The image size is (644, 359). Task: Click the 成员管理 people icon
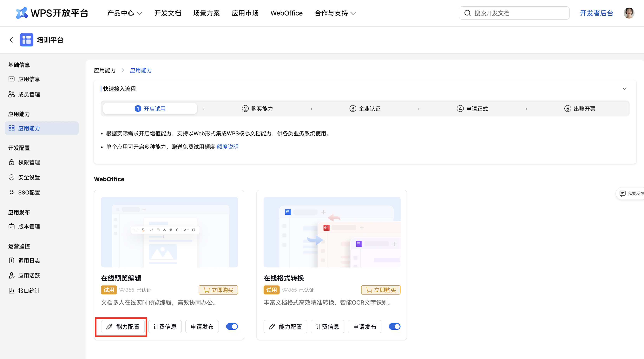(11, 94)
